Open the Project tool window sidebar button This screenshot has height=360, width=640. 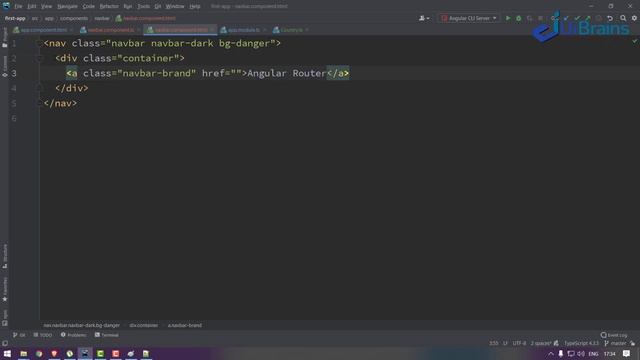point(5,38)
